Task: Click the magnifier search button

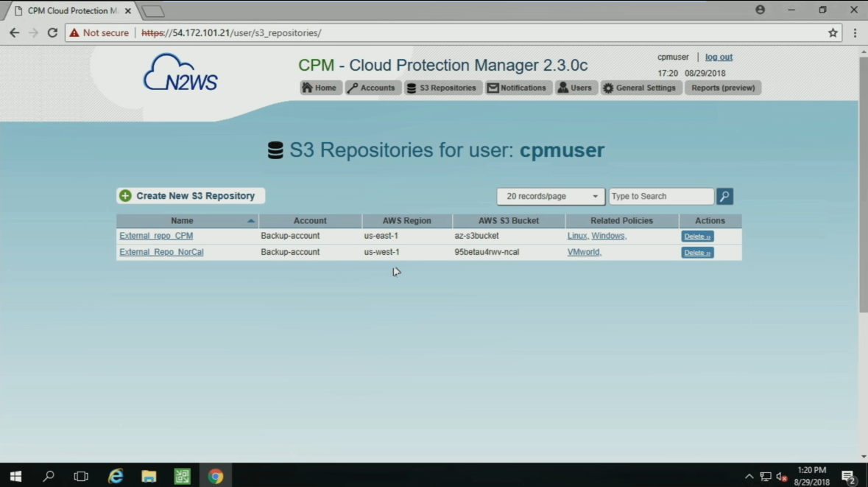Action: [x=724, y=196]
